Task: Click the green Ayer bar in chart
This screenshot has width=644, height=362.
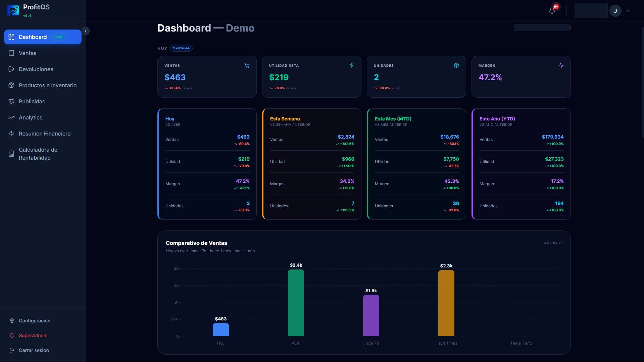Action: pos(296,303)
